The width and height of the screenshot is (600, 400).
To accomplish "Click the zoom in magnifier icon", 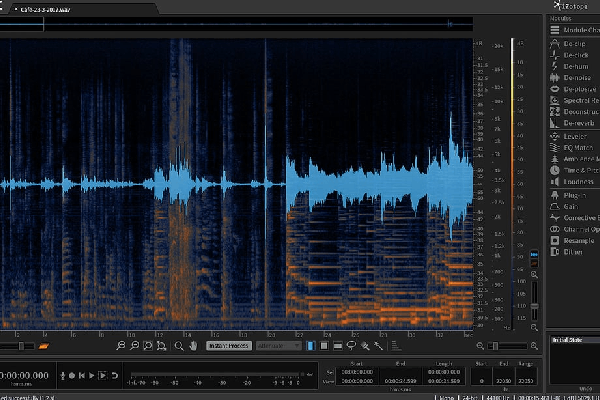I will [120, 346].
